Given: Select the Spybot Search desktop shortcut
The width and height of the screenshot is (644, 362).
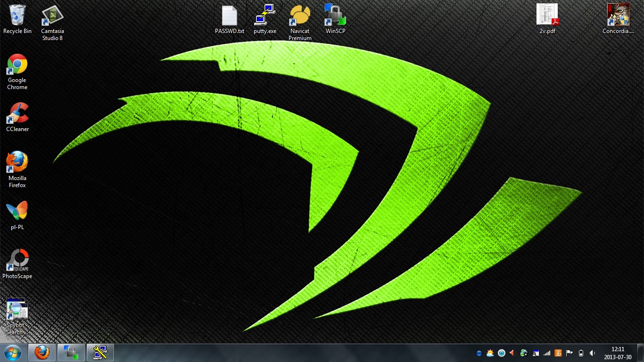Looking at the screenshot, I should (17, 317).
